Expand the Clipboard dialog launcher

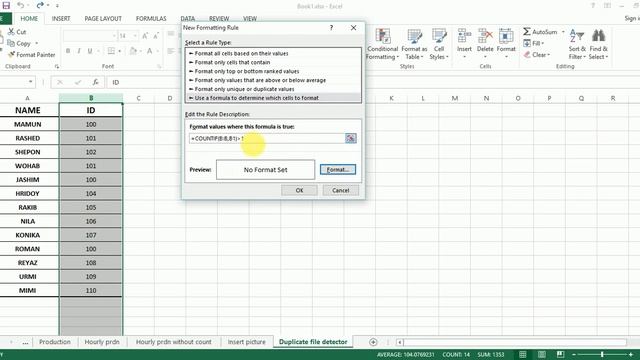(x=57, y=66)
